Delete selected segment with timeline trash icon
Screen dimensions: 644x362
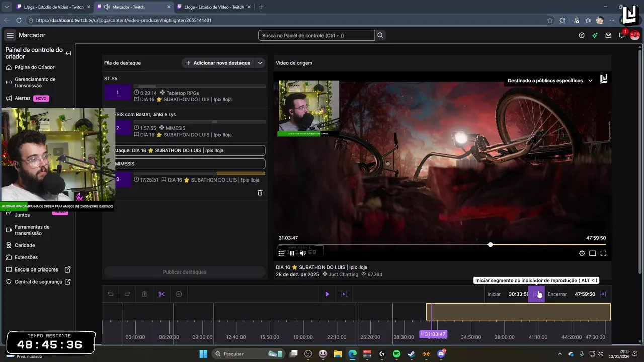coord(144,294)
